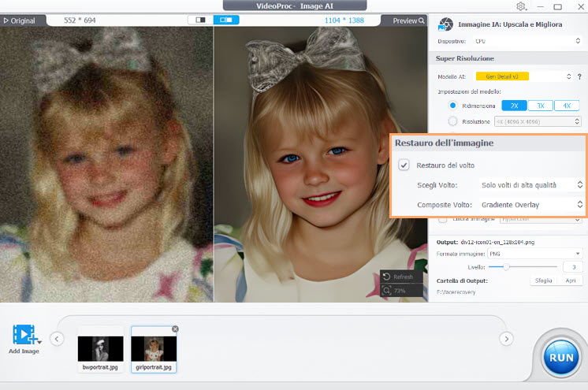Click the model help question mark

tap(579, 76)
